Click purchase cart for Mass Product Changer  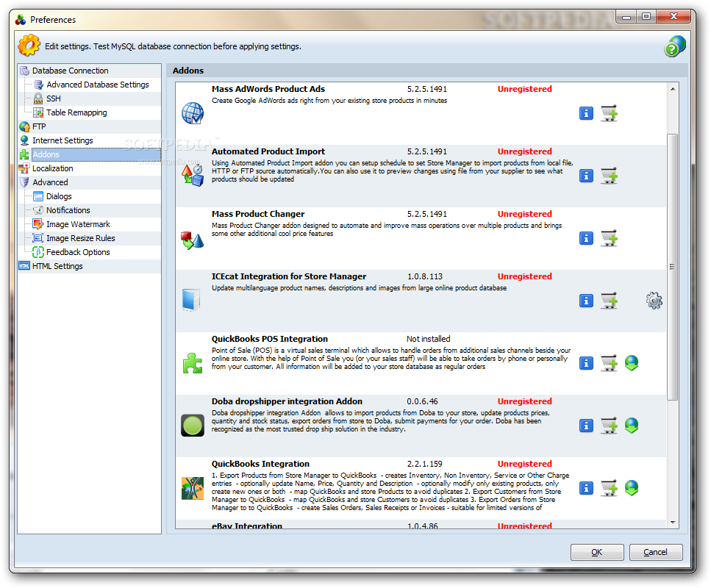[x=609, y=238]
